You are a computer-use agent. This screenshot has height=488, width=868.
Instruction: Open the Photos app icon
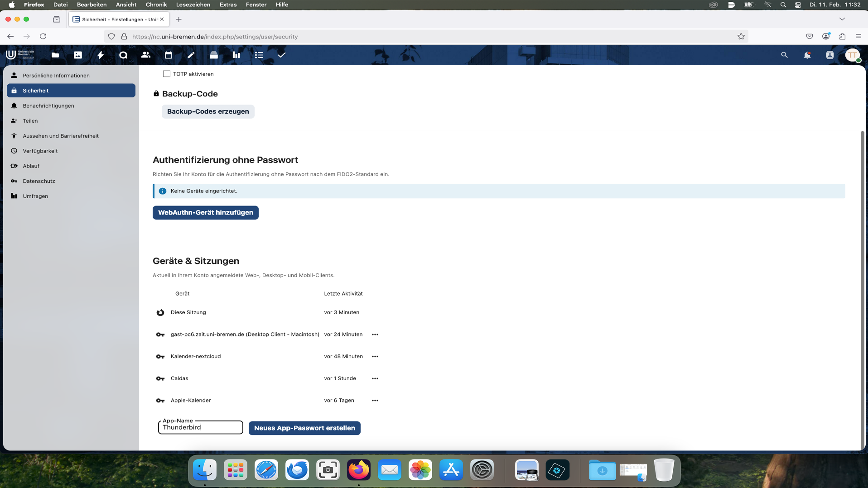(78, 55)
